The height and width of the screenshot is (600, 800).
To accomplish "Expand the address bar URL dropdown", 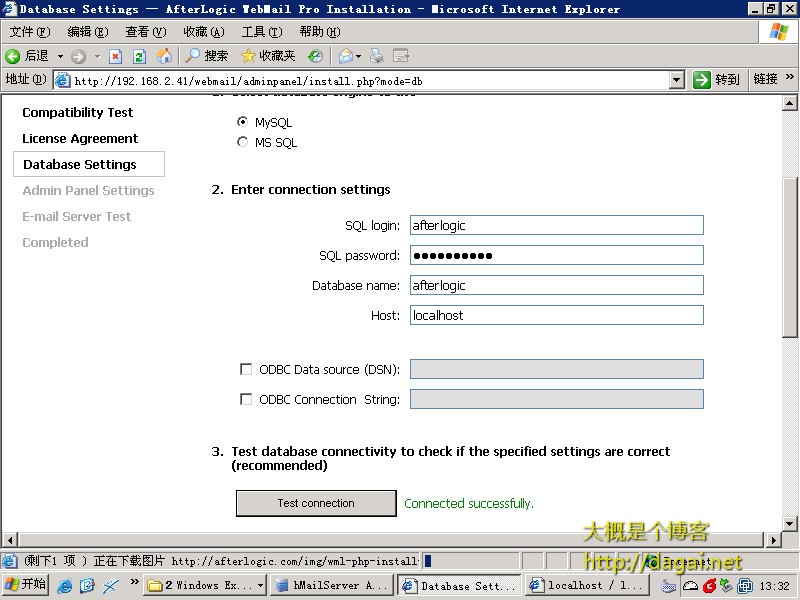I will (676, 80).
